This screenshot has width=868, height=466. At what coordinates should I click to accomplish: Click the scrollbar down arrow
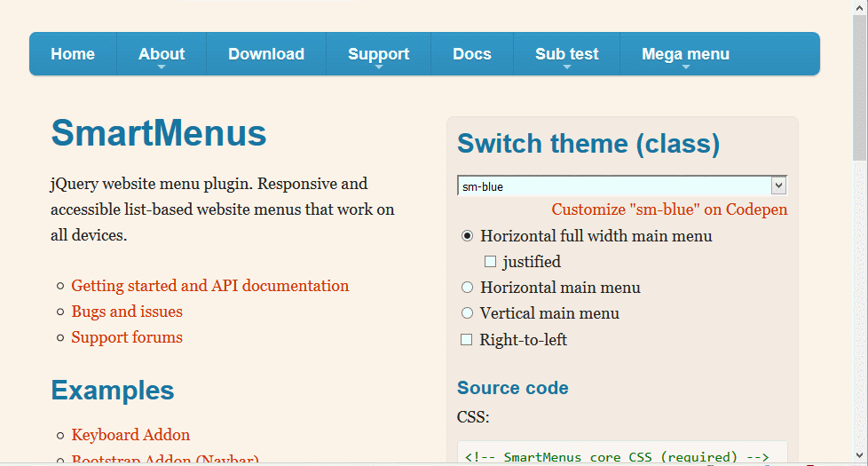coord(860,455)
